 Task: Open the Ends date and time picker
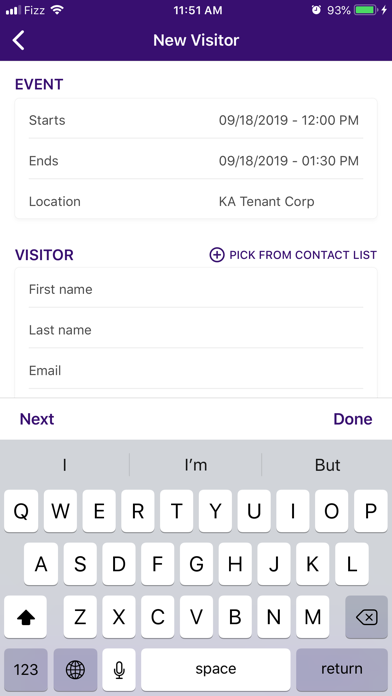tap(196, 161)
